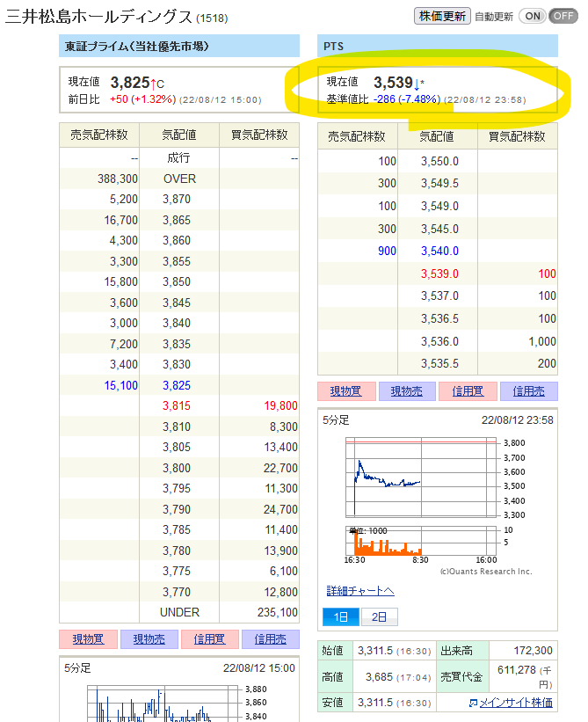Screen dimensions: 588x722
Task: Click the PTS 5分足 price chart
Action: (422, 478)
